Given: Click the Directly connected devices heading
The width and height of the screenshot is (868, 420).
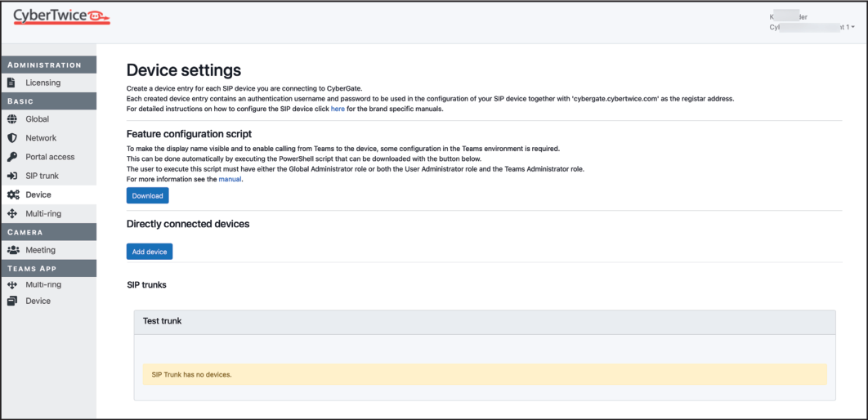Looking at the screenshot, I should 188,224.
